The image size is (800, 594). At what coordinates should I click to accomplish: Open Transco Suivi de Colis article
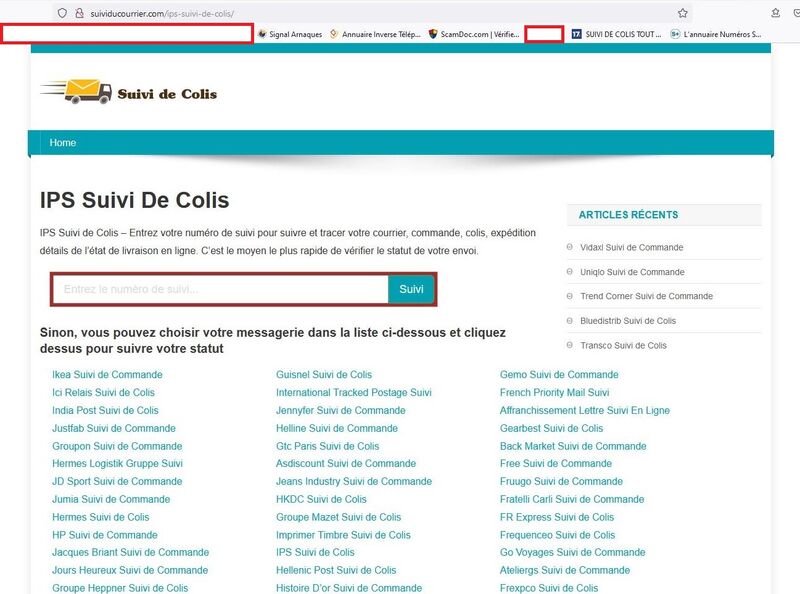tap(623, 345)
